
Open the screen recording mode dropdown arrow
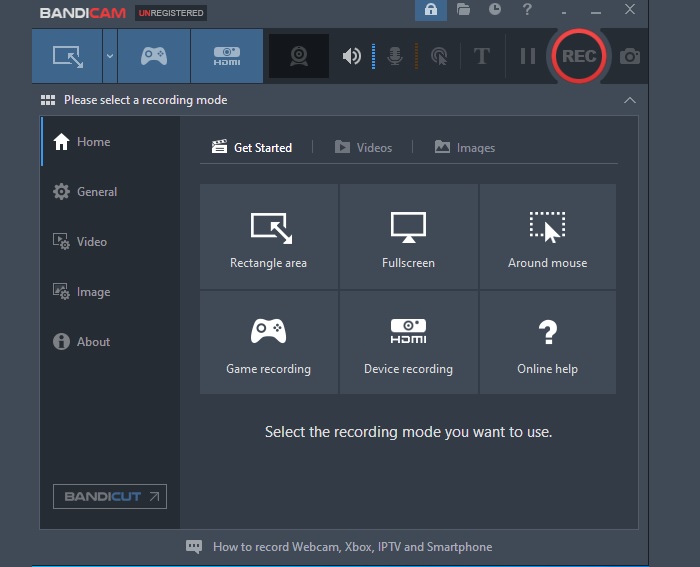coord(109,56)
